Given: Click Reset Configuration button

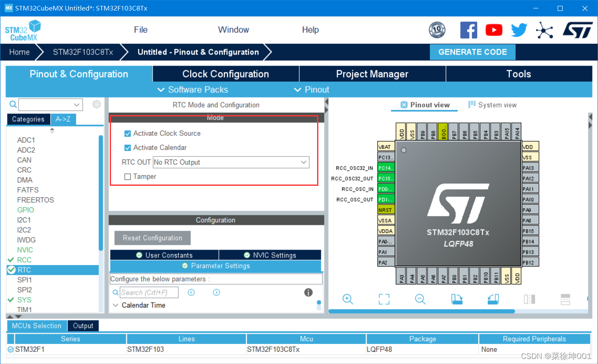Looking at the screenshot, I should click(x=153, y=238).
